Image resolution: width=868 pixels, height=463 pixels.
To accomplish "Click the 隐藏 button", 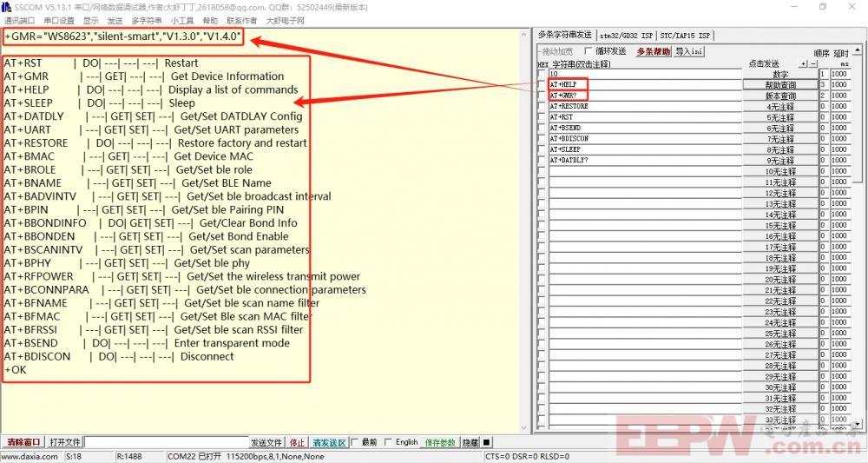I will coord(470,442).
